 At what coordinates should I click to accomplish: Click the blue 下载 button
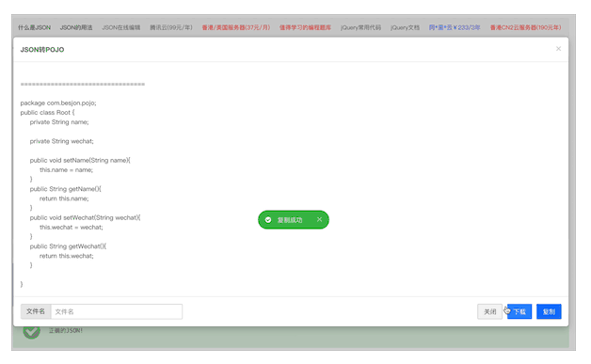[519, 311]
